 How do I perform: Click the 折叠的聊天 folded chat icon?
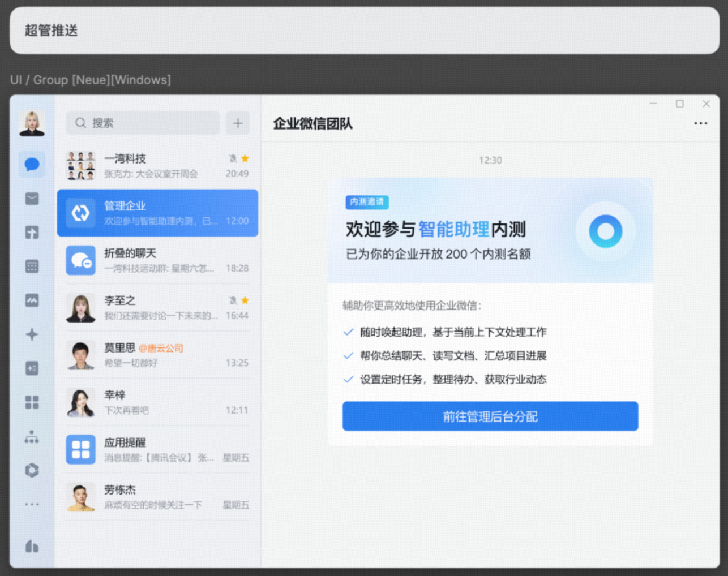[x=80, y=260]
